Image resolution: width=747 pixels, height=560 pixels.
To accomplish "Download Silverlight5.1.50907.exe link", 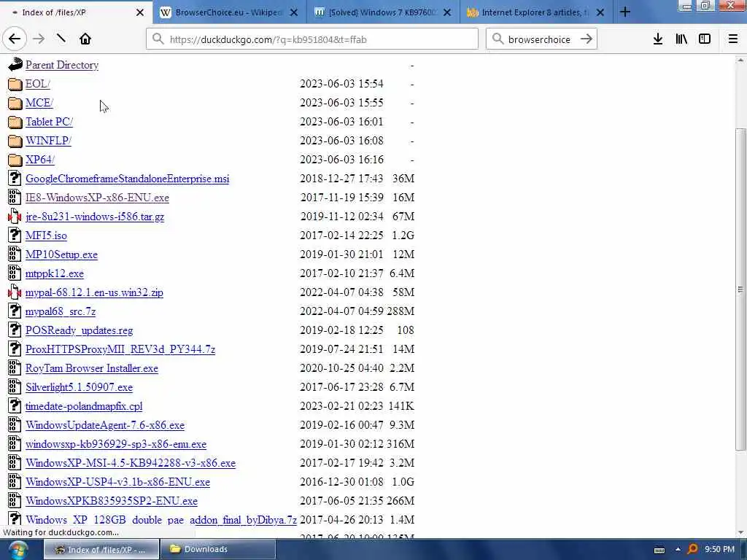I will [79, 387].
